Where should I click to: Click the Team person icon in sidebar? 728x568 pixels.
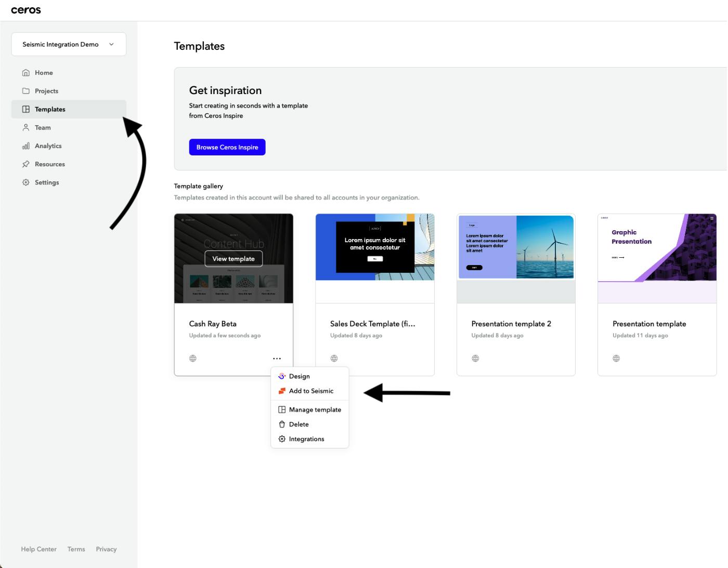(26, 127)
